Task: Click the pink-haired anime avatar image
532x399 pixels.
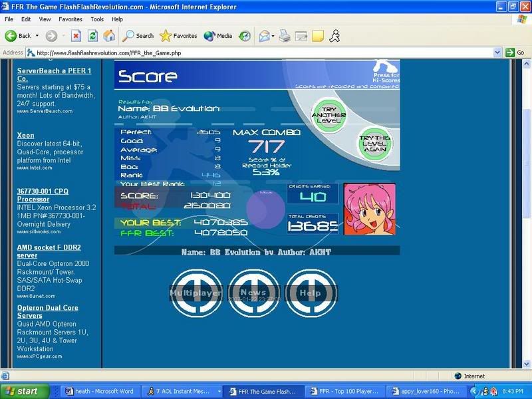Action: pyautogui.click(x=370, y=209)
